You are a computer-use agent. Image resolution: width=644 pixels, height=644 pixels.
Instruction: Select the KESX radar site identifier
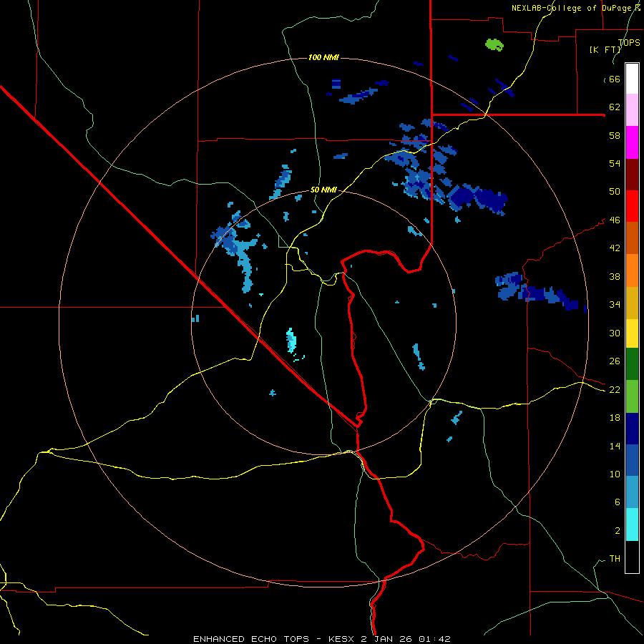[x=342, y=639]
